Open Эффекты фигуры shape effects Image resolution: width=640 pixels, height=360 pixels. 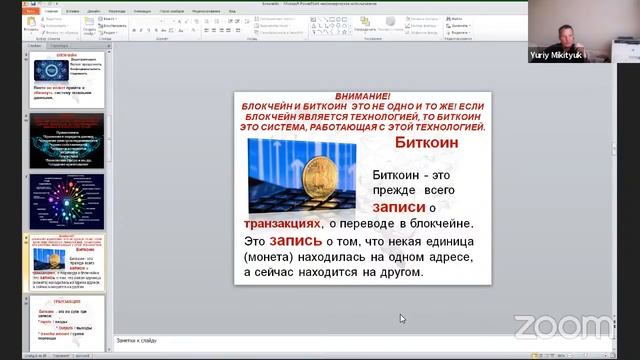click(422, 33)
